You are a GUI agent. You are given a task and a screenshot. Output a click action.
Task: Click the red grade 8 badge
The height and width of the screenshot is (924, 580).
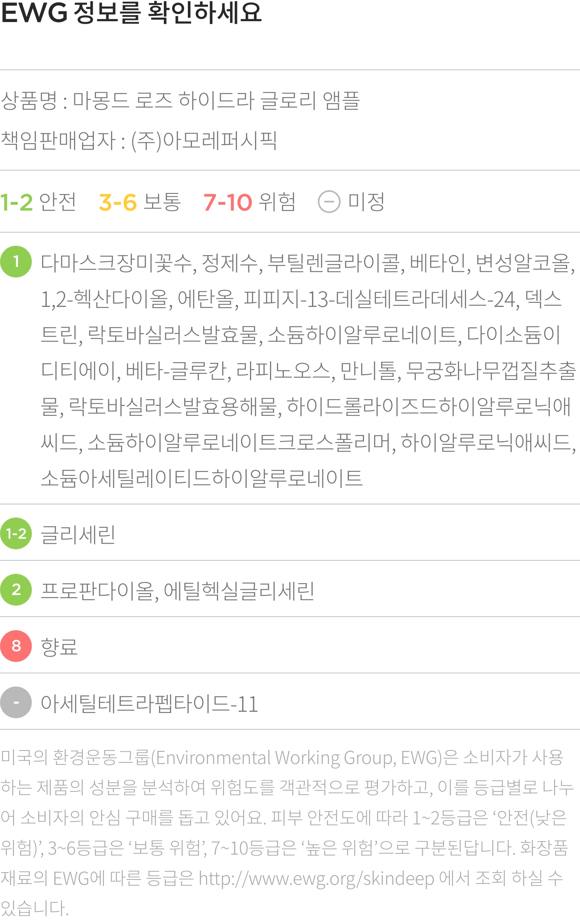tap(16, 646)
